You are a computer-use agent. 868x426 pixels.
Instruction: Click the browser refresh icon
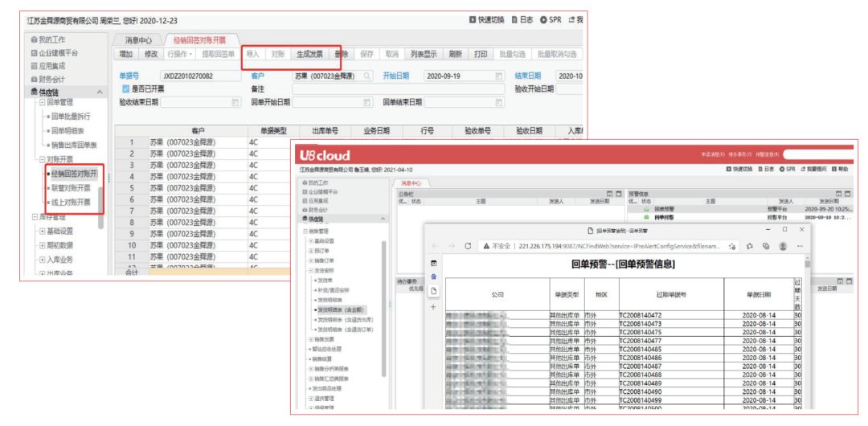[x=468, y=246]
